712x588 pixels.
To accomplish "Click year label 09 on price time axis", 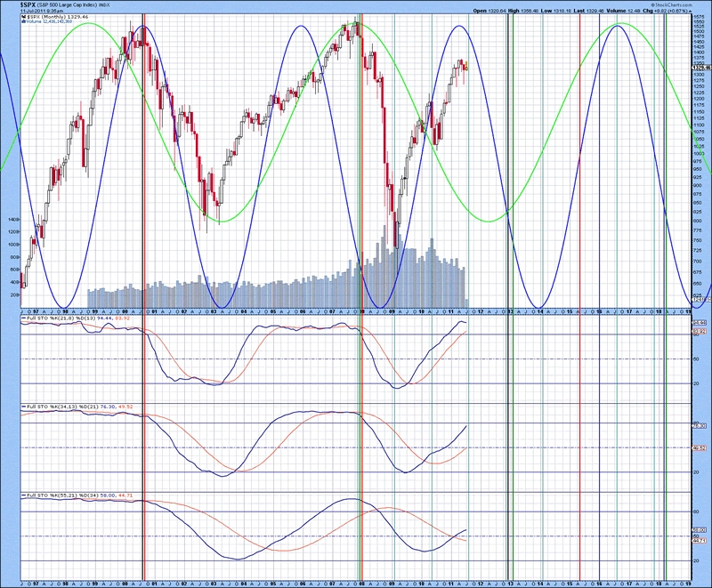I will click(392, 311).
